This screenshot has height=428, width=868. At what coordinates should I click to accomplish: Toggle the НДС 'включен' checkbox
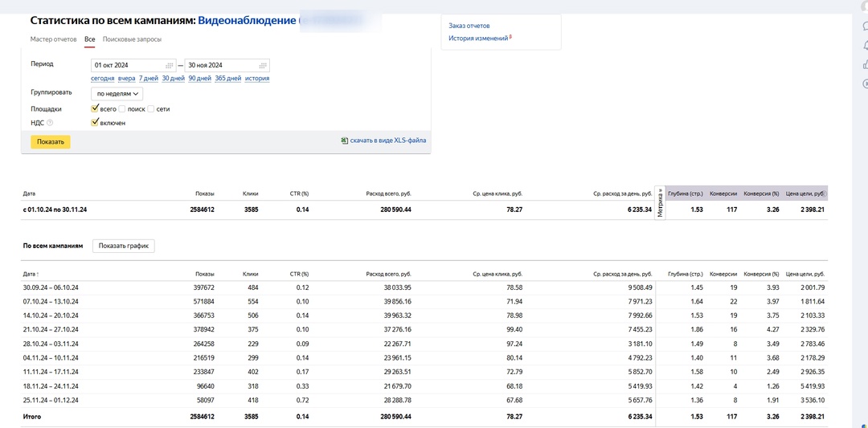click(95, 122)
